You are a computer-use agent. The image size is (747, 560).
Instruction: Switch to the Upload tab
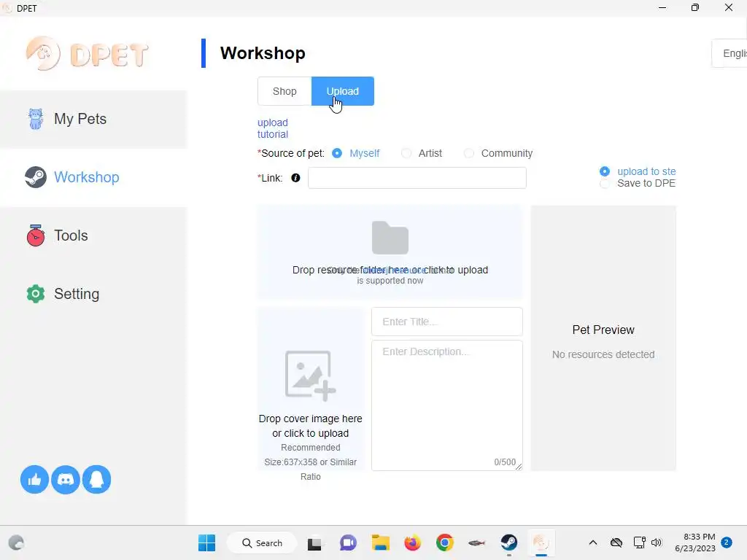343,91
